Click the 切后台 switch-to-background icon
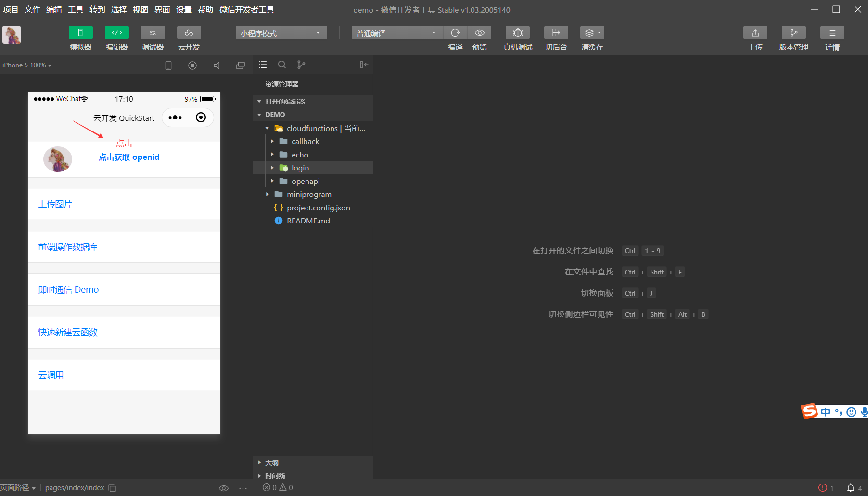868x496 pixels. tap(556, 33)
